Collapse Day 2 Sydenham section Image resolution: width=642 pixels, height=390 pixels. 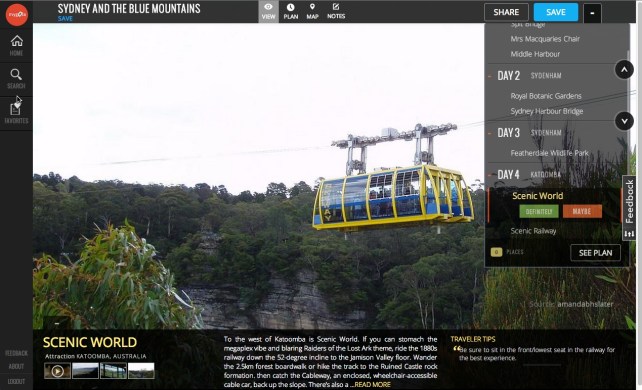490,76
